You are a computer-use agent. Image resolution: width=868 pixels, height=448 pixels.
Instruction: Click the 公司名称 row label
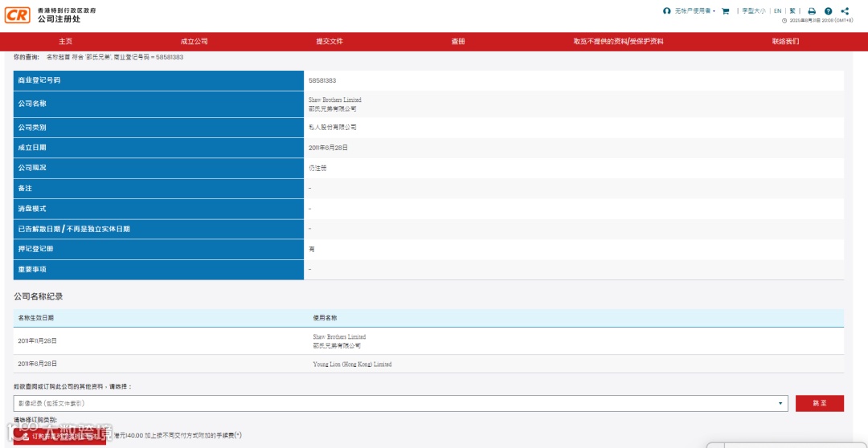click(32, 104)
